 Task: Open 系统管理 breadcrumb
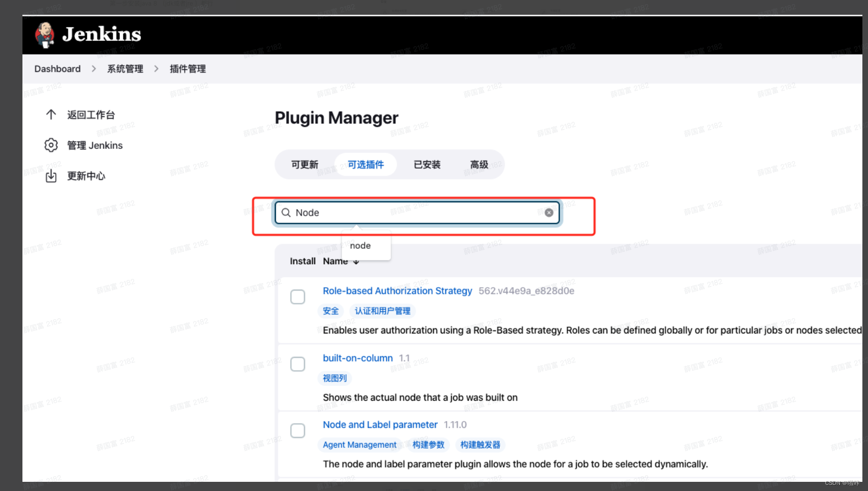125,69
